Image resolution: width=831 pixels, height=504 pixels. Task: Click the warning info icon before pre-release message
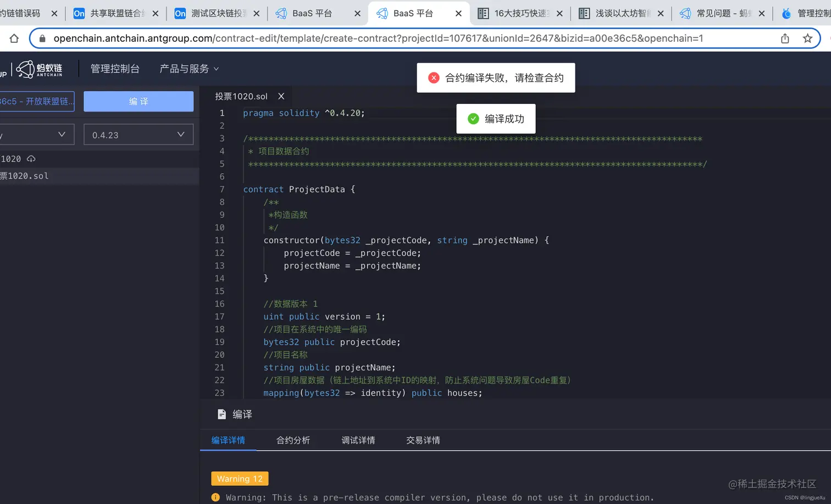coord(215,497)
